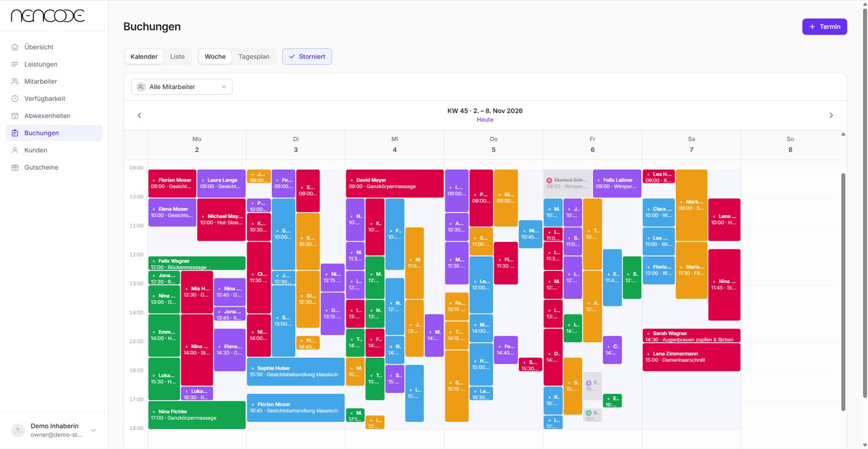
Task: Switch to Kalender view
Action: 144,56
